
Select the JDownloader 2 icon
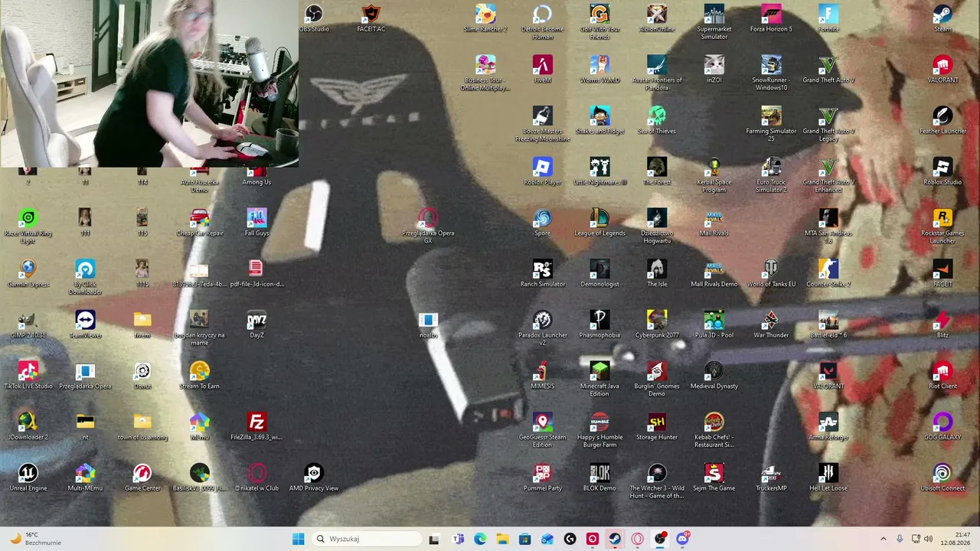28,426
